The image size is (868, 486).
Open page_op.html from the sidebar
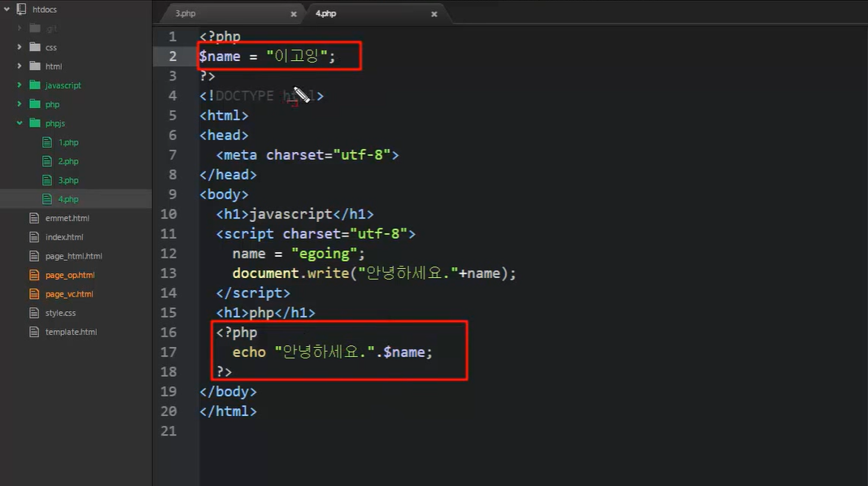coord(70,275)
